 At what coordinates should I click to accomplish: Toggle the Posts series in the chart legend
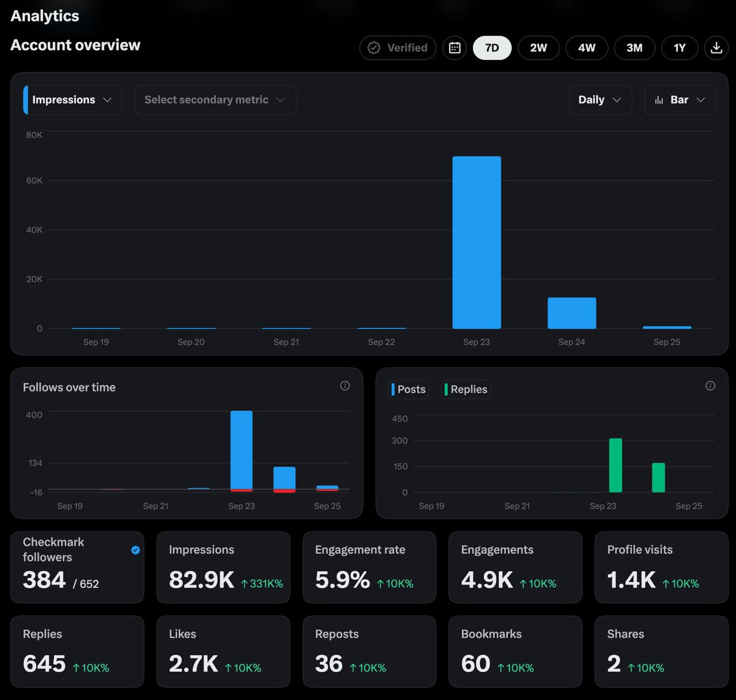tap(408, 390)
